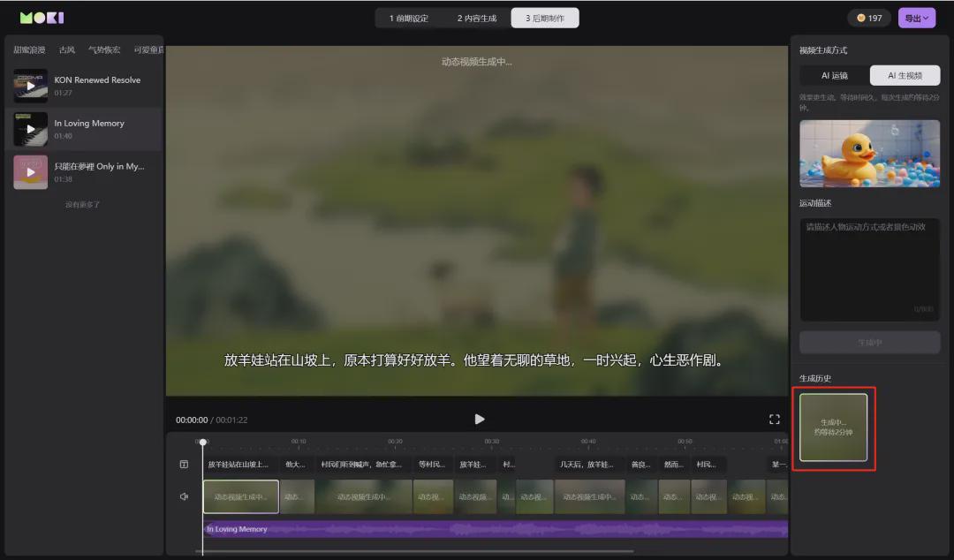954x560 pixels.
Task: Click the subtitle track icon in timeline
Action: point(184,464)
